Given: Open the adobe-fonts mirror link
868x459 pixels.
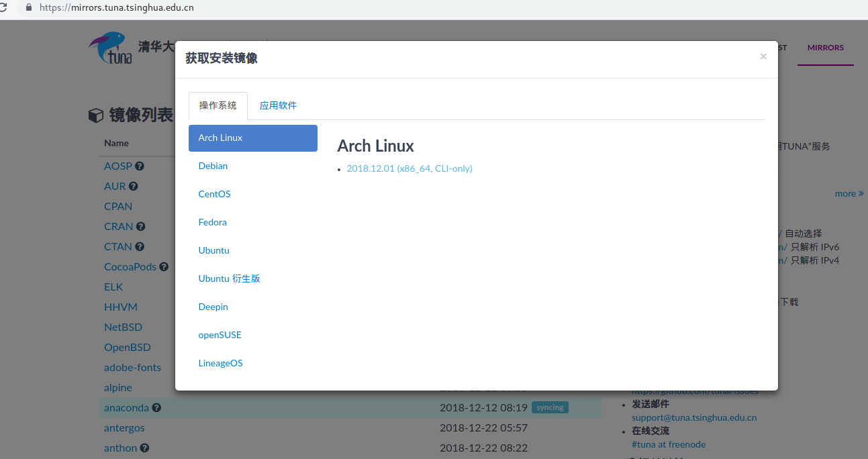Looking at the screenshot, I should point(133,367).
